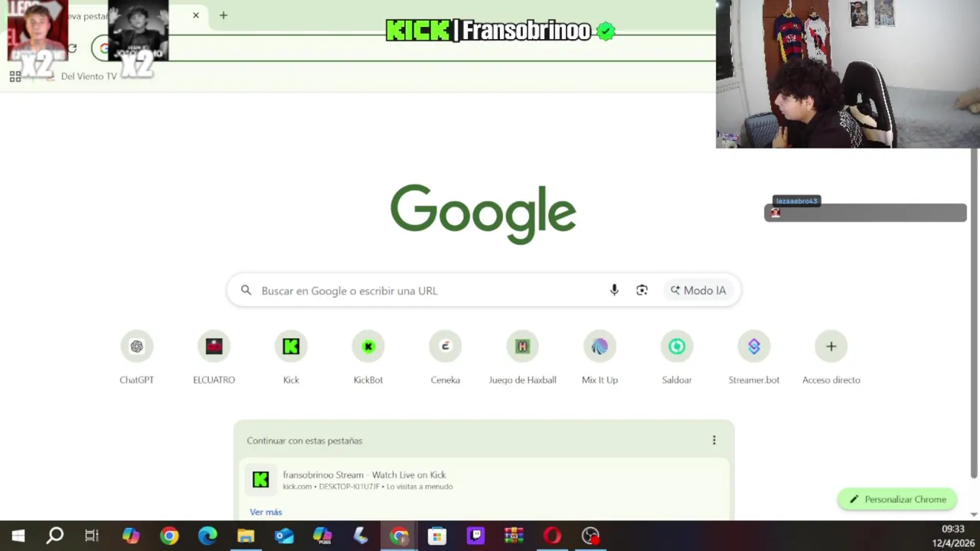Image resolution: width=980 pixels, height=551 pixels.
Task: Open the apps grid icon in bookmarks bar
Action: click(15, 77)
